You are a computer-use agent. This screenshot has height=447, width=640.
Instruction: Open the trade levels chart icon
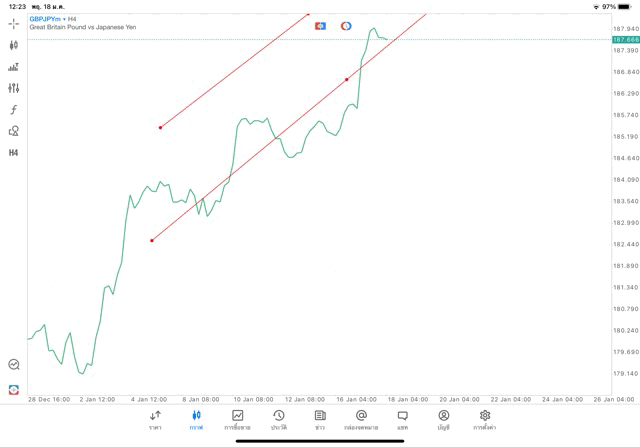[14, 67]
